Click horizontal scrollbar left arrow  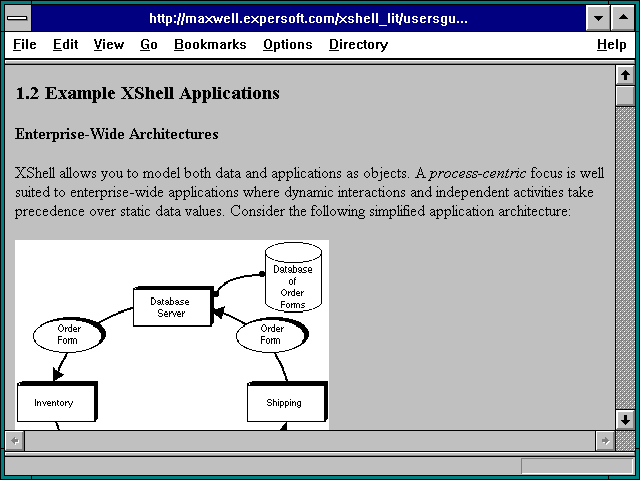click(15, 441)
